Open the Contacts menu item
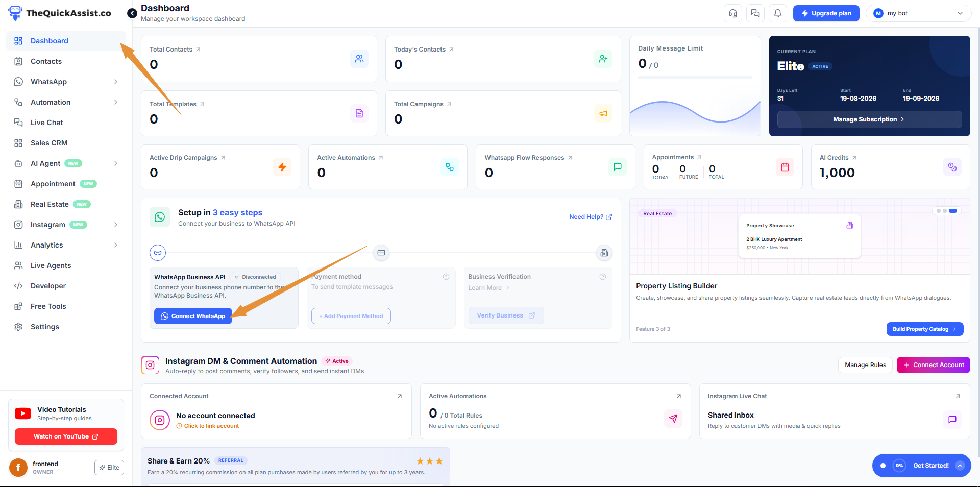Viewport: 980px width, 487px height. point(66,61)
